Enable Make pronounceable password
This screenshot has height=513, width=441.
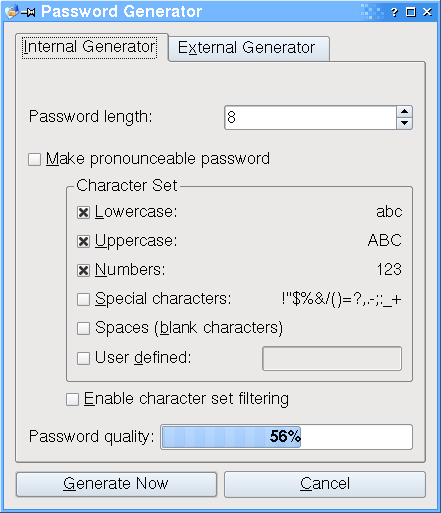click(x=35, y=159)
